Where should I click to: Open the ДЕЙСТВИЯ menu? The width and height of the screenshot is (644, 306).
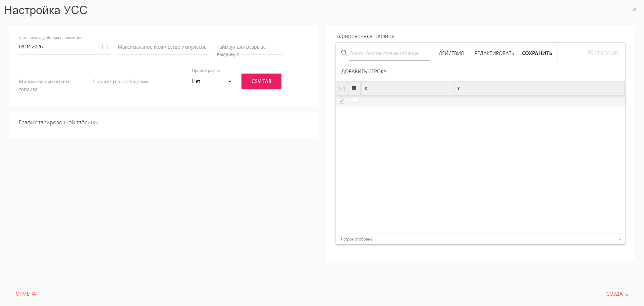(451, 53)
